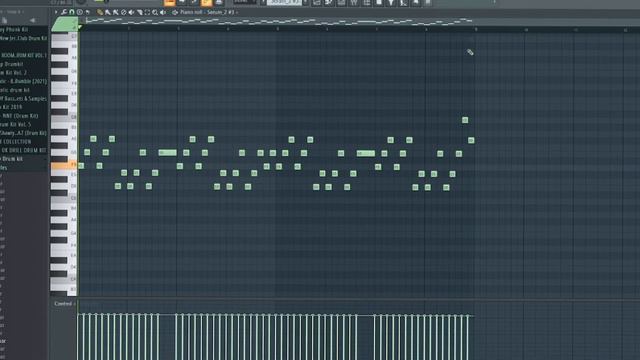Open 'New Jer Club Drum Kit' browser folder
Screen dimensions: 640x360
point(24,38)
